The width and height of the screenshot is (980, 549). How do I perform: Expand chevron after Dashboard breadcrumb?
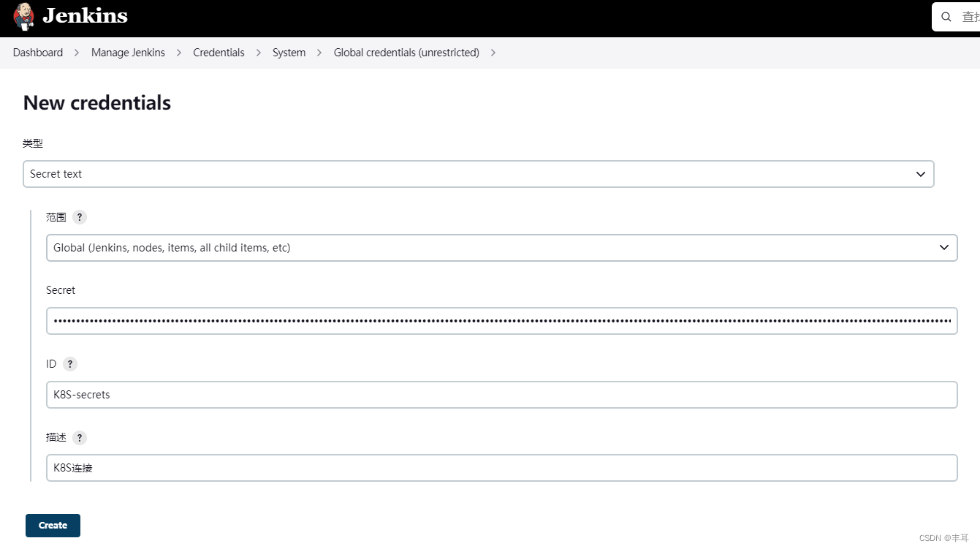click(x=77, y=53)
